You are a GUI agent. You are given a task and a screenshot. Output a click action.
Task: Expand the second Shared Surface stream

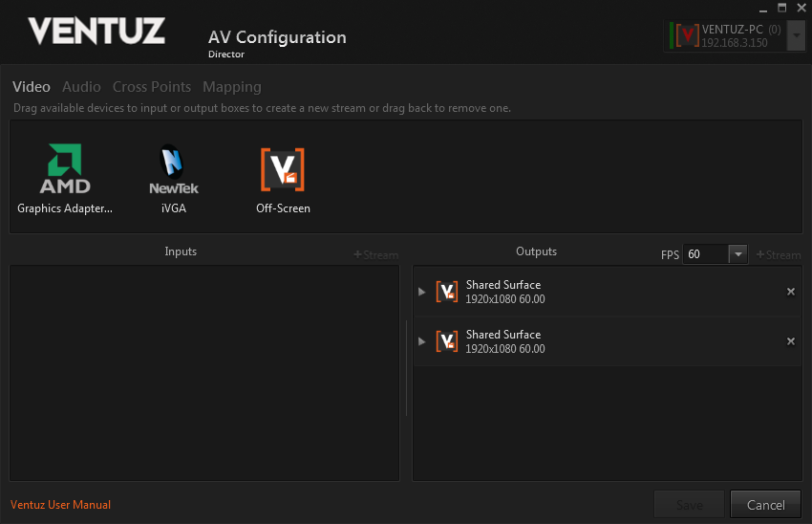422,341
